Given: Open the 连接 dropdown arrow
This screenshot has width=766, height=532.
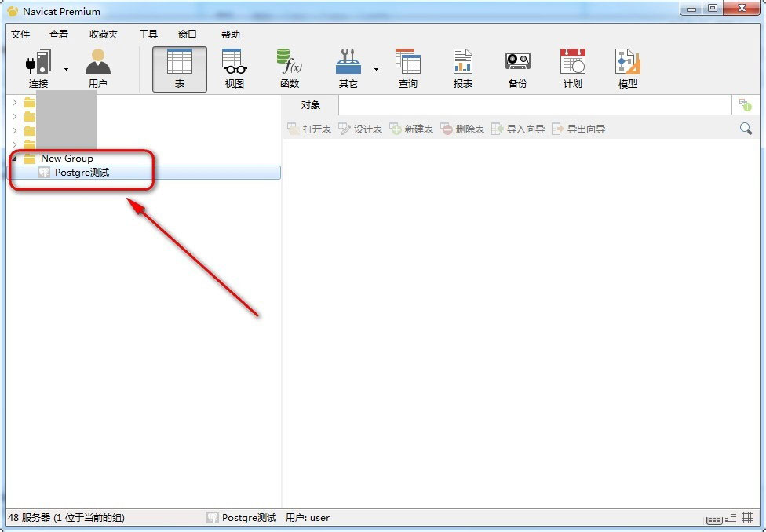Looking at the screenshot, I should point(66,69).
